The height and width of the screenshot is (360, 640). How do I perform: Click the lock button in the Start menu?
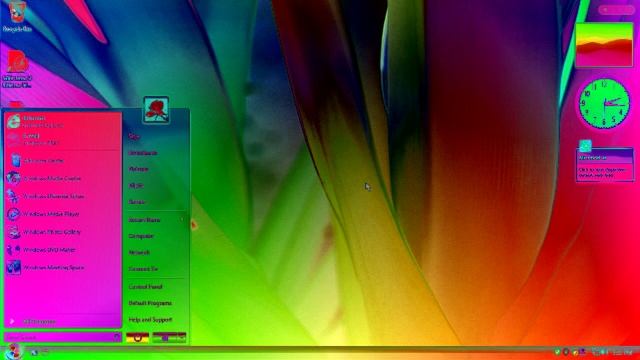[x=165, y=338]
